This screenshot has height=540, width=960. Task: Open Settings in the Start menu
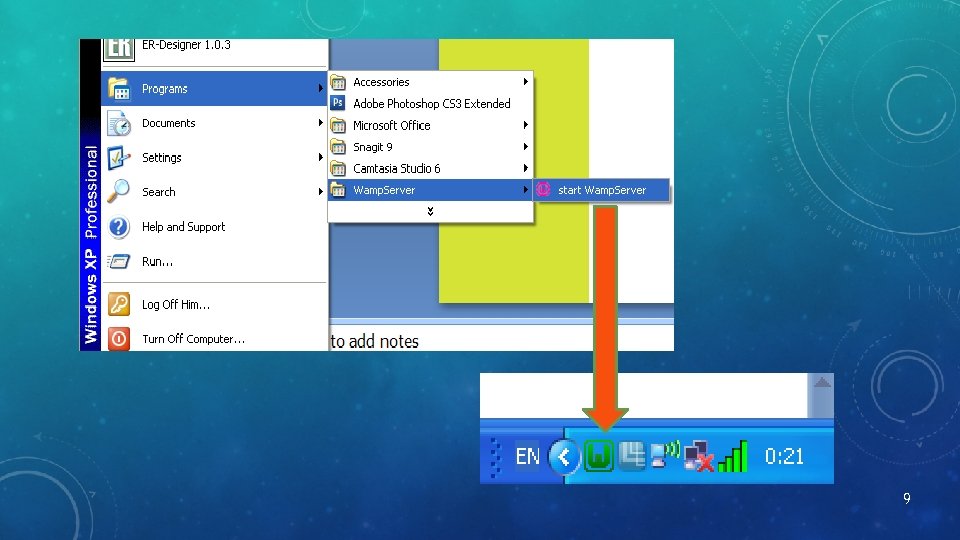(214, 157)
